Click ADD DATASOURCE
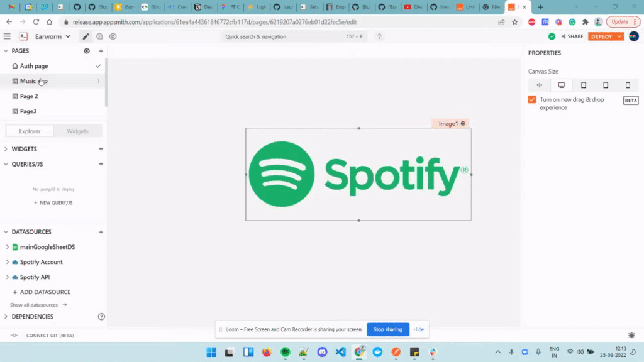This screenshot has height=362, width=644. 42,292
